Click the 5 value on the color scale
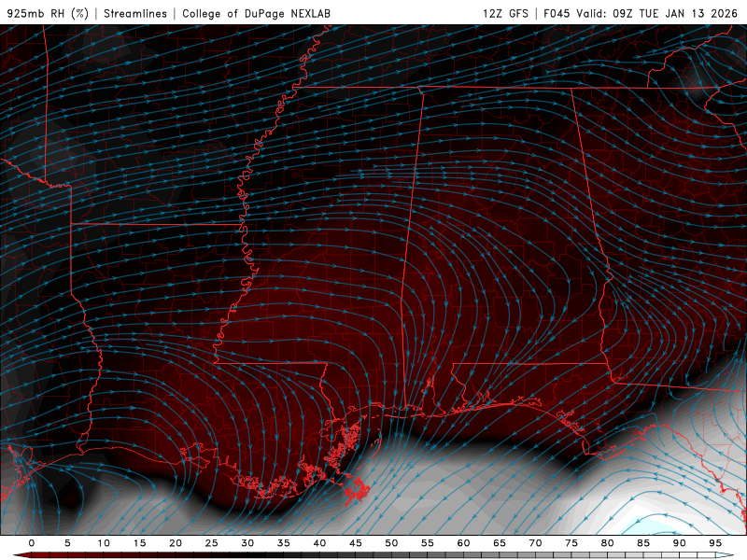 click(67, 543)
